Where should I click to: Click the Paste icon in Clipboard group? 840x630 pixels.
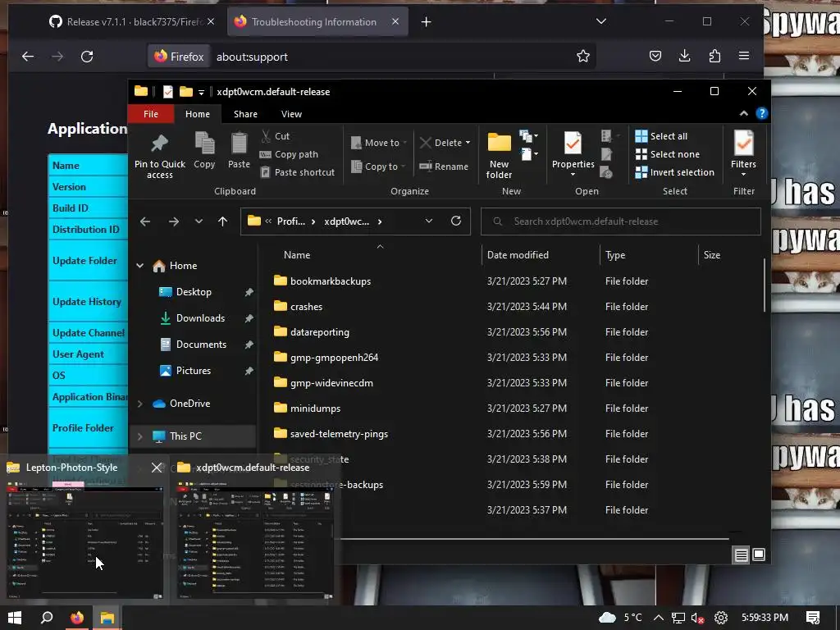239,151
